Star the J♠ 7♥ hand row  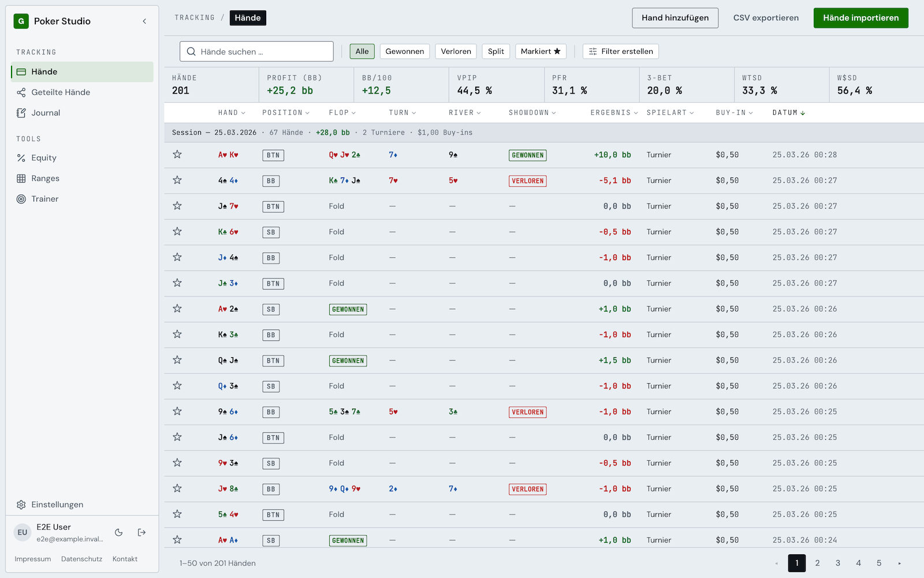click(177, 206)
